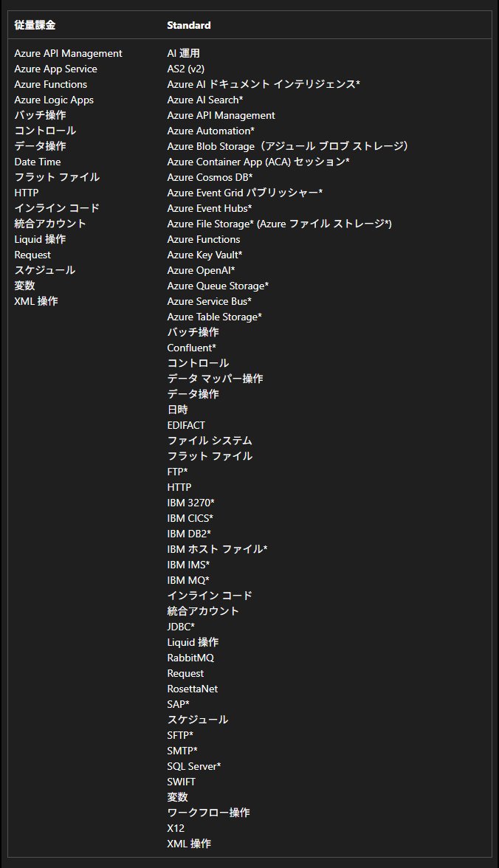Viewport: 499px width, 868px height.
Task: Select AS2 (v2) entry
Action: tap(185, 69)
